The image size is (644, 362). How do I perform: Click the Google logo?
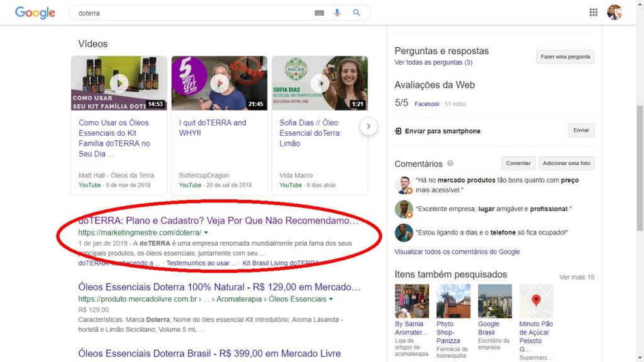[x=35, y=13]
